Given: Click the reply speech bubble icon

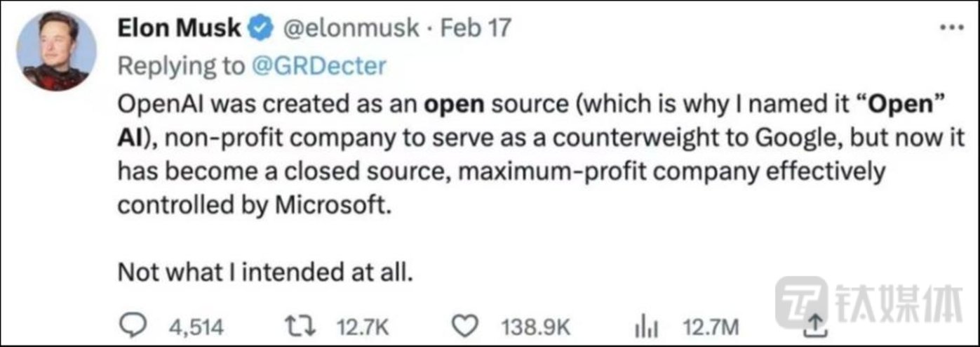Looking at the screenshot, I should click(x=131, y=326).
